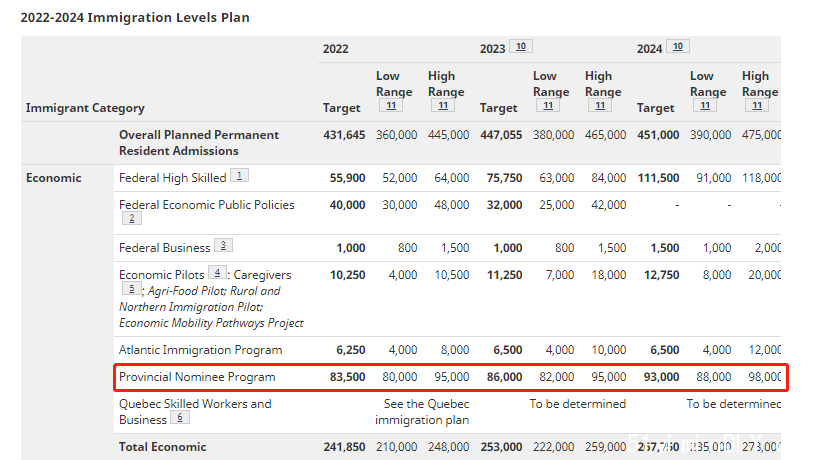Select Economic Pilots 2023 target 11,250
Screen dimensions: 819x460
[x=504, y=275]
